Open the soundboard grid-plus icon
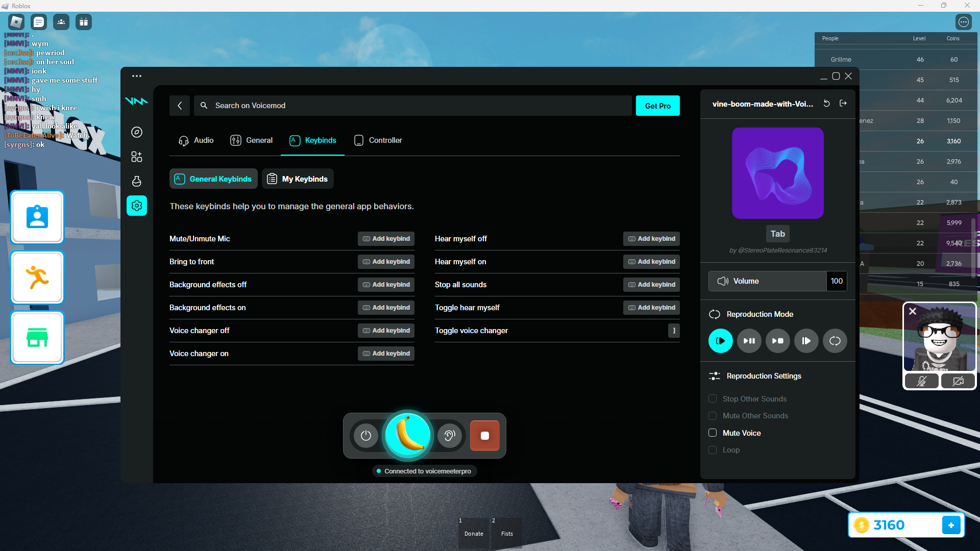Viewport: 980px width, 551px height. (x=137, y=157)
